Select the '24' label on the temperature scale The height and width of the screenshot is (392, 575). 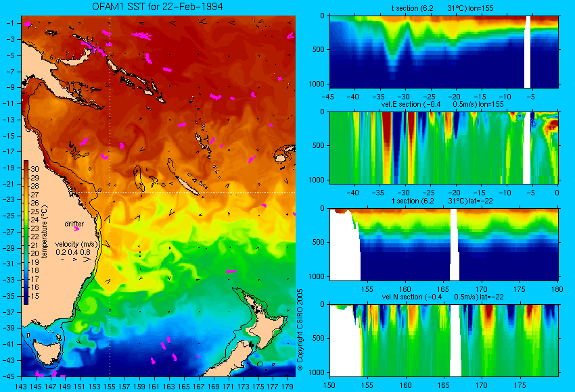tap(34, 220)
